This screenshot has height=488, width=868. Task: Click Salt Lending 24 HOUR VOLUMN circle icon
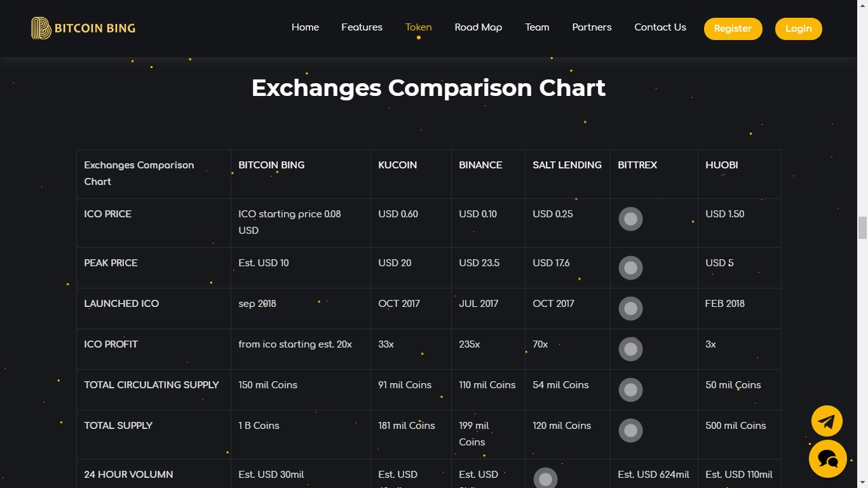[x=545, y=478]
